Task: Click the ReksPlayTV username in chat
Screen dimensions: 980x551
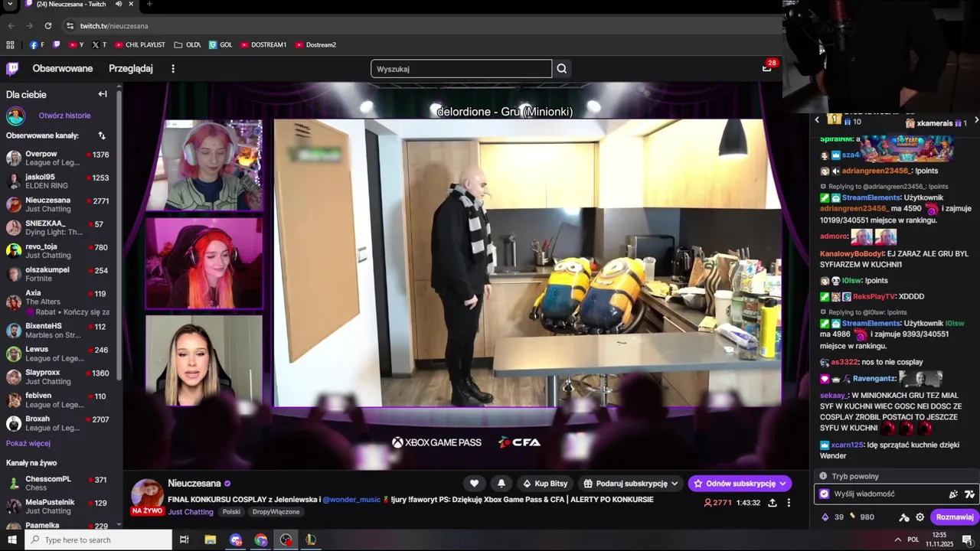Action: [874, 296]
